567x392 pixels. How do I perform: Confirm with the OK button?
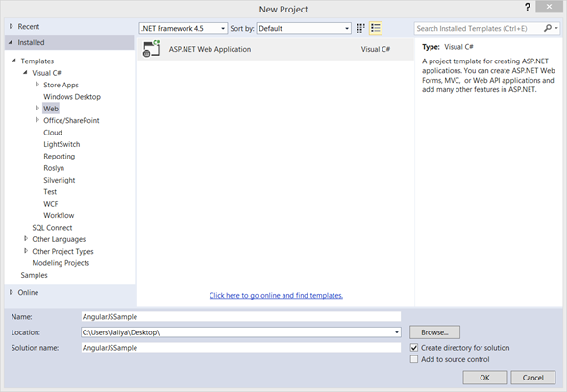tap(485, 378)
